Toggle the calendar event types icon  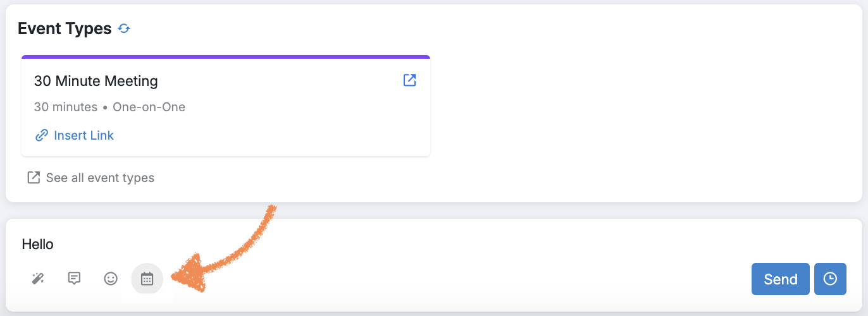[x=147, y=279]
